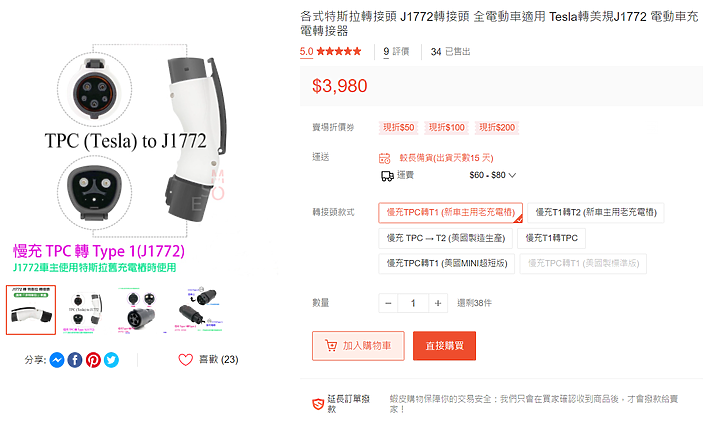Decrease quantity with minus button

coord(388,303)
